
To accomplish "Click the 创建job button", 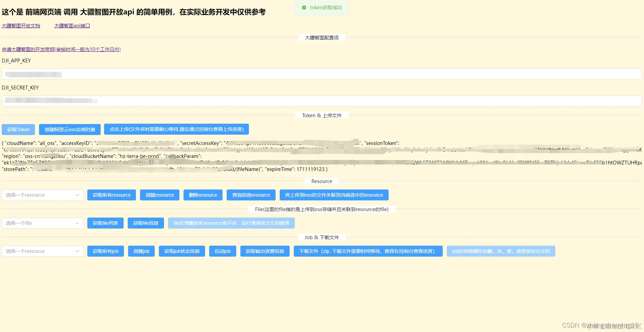I will (x=141, y=251).
